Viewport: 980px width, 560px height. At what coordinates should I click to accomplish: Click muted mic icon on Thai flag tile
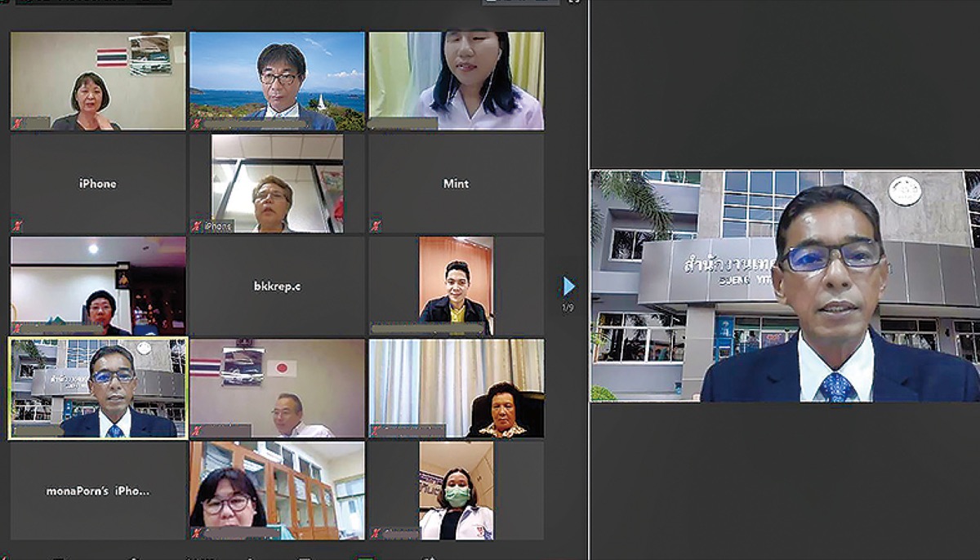[17, 124]
